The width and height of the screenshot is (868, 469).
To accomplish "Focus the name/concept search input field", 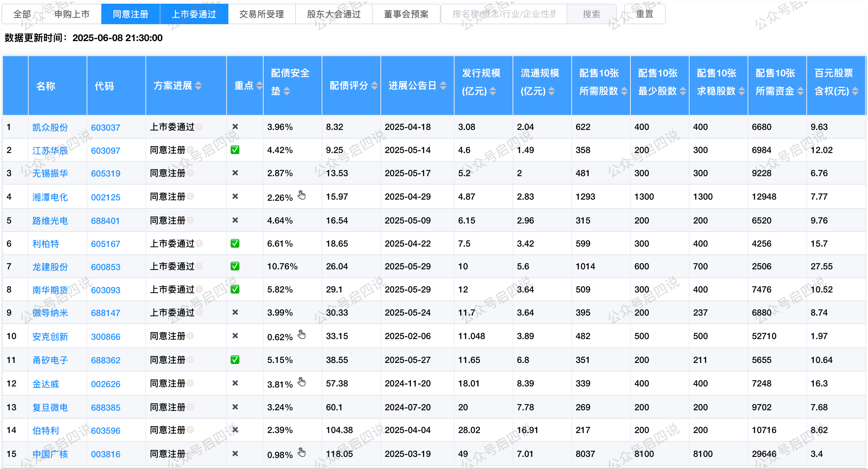I will click(504, 14).
